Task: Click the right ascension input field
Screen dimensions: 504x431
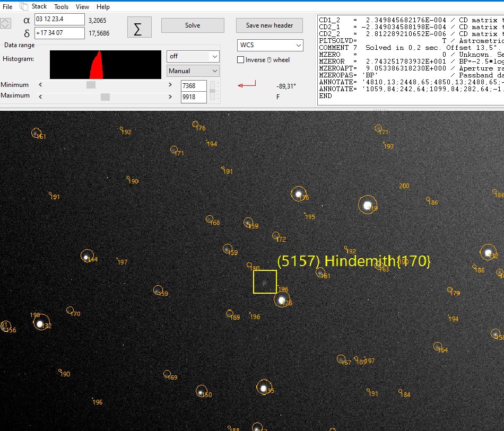Action: pyautogui.click(x=59, y=19)
